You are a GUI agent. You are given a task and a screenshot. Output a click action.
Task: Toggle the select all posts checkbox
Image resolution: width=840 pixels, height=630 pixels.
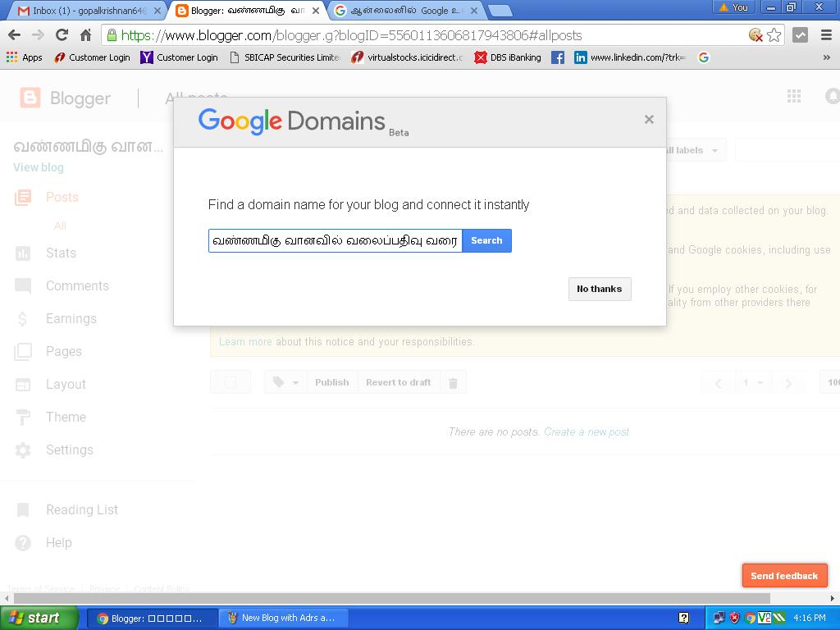[231, 382]
